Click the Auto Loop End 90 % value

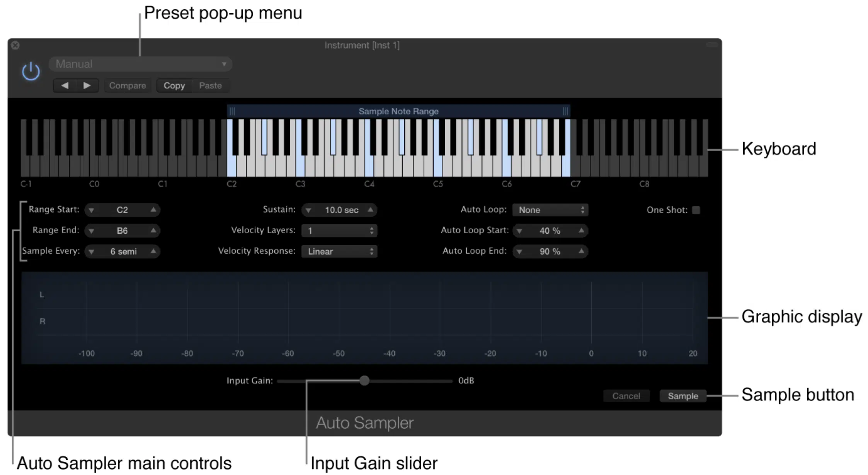[x=550, y=252]
